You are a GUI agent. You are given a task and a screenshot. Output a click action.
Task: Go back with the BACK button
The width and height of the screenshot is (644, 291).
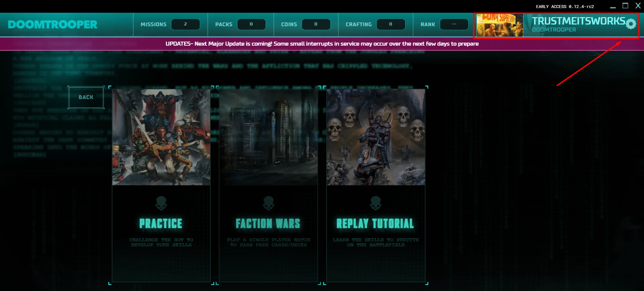coord(86,97)
